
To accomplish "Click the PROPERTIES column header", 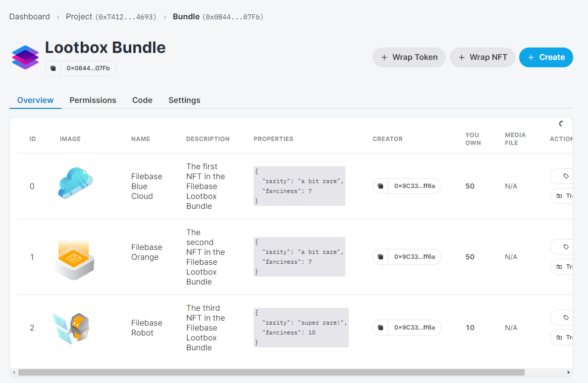I will tap(273, 139).
